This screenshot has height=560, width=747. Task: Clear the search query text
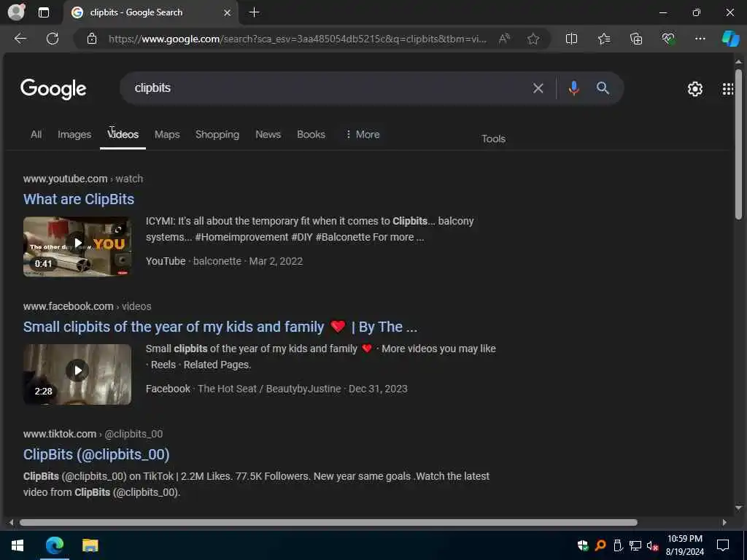tap(538, 88)
